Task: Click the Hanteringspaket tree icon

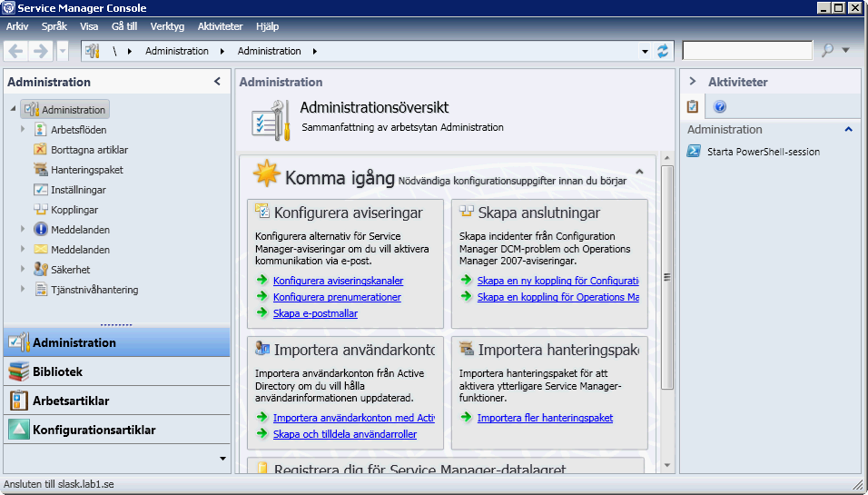Action: click(x=41, y=170)
